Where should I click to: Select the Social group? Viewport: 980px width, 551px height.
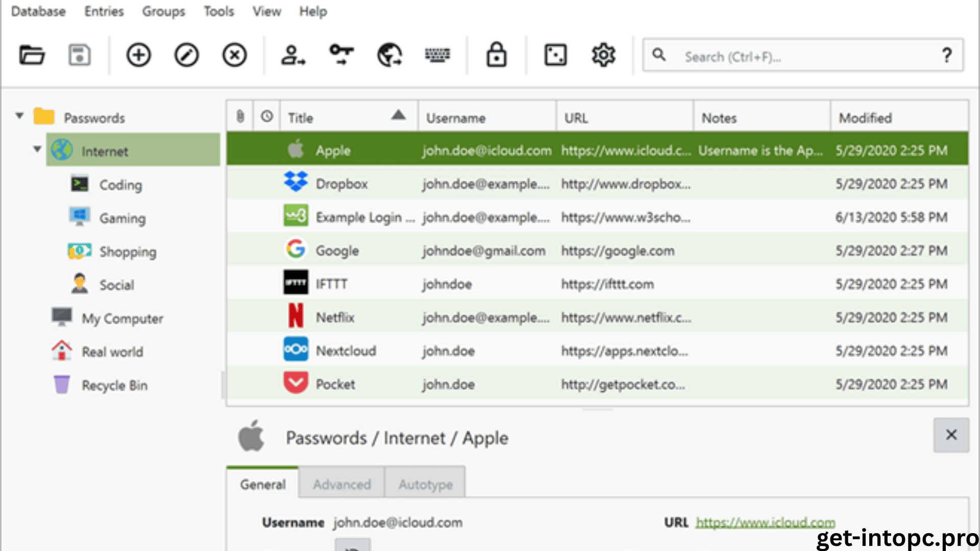click(x=117, y=285)
